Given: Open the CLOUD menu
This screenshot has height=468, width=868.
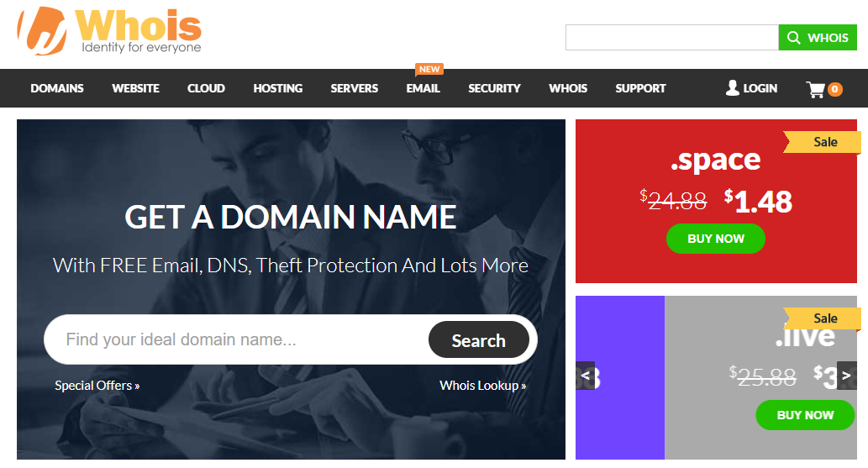Looking at the screenshot, I should coord(206,88).
